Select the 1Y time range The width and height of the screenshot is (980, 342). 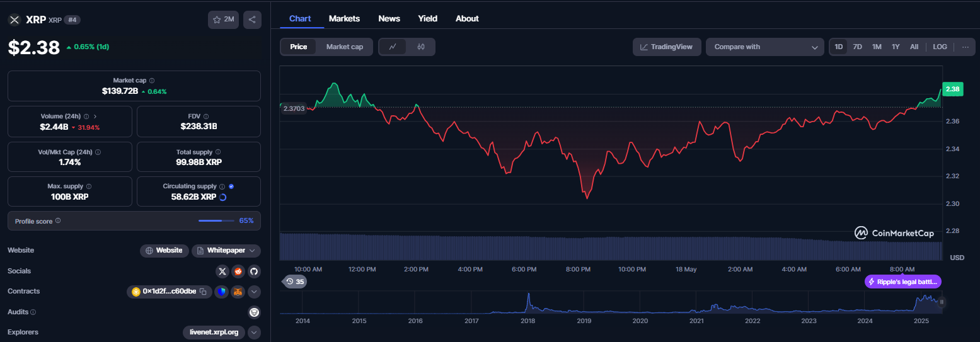[896, 47]
